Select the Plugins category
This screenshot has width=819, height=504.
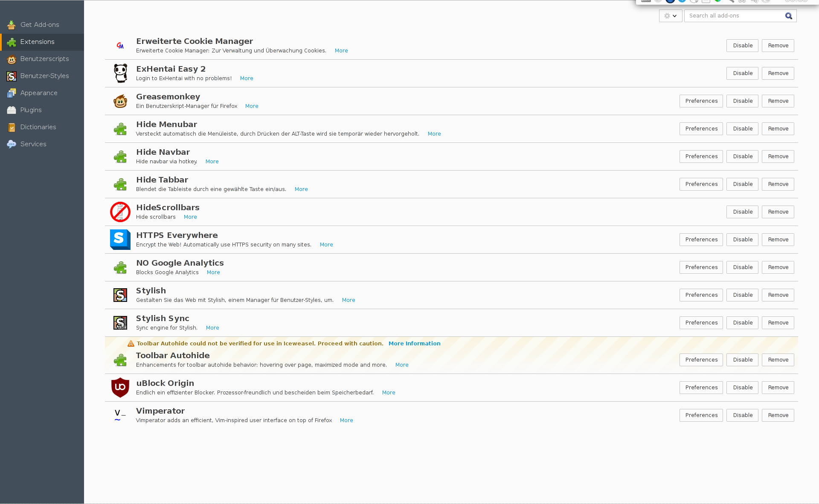coord(42,110)
